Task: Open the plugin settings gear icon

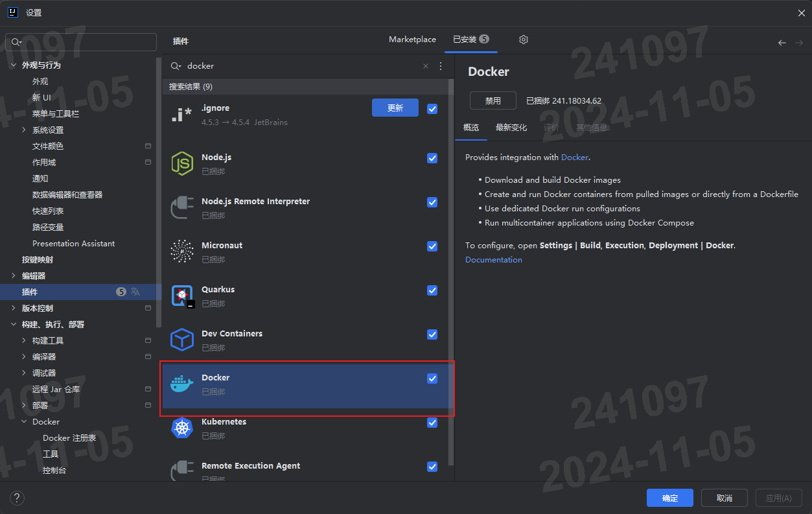Action: 523,40
